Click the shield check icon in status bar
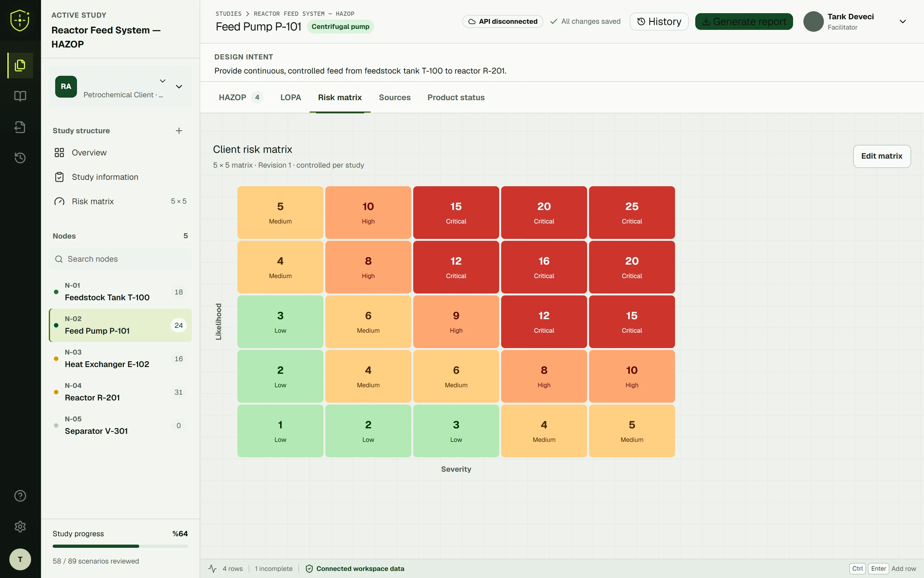 pyautogui.click(x=309, y=568)
